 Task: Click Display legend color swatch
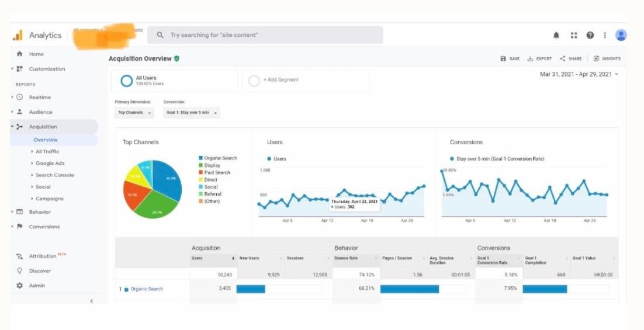click(x=201, y=165)
